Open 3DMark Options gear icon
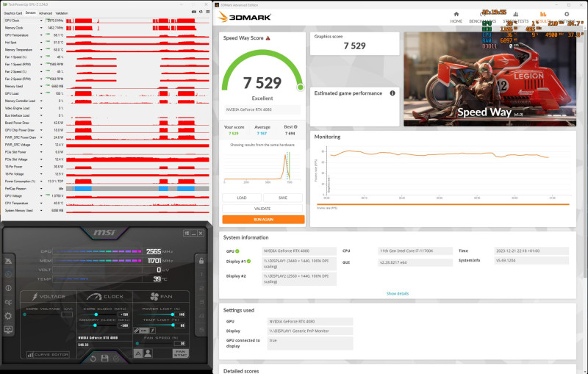Image resolution: width=588 pixels, height=374 pixels. coord(567,14)
